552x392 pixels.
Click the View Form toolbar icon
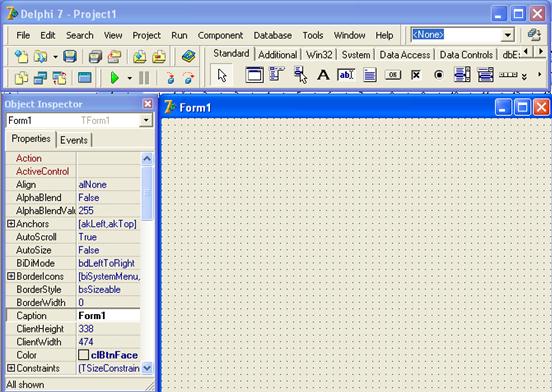click(40, 78)
